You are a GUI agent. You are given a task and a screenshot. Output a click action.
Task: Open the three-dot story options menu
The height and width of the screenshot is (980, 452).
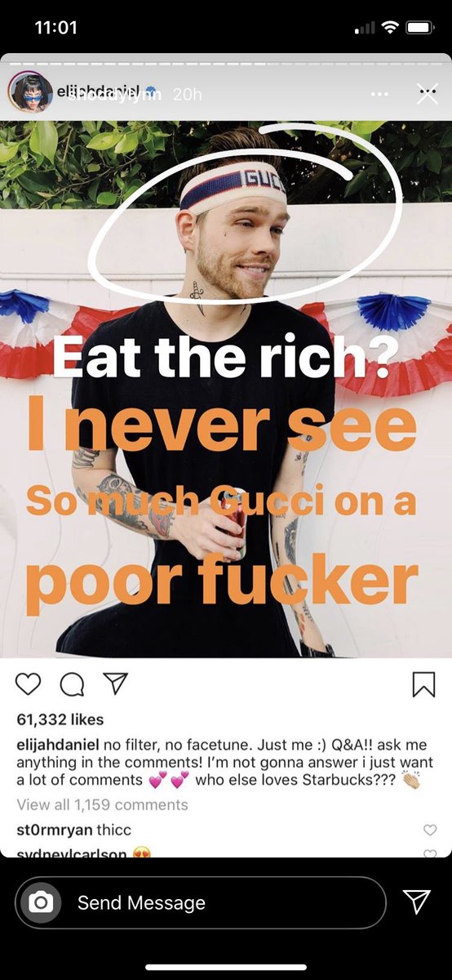point(379,94)
